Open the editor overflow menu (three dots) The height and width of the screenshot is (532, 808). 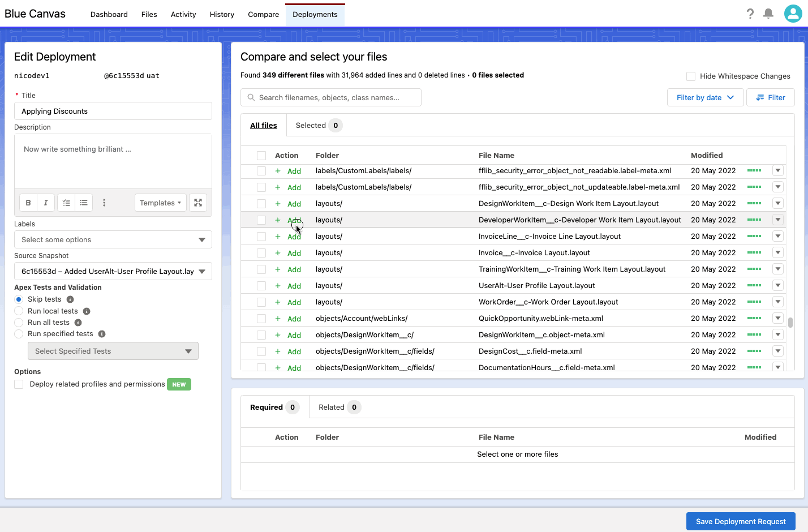coord(104,202)
